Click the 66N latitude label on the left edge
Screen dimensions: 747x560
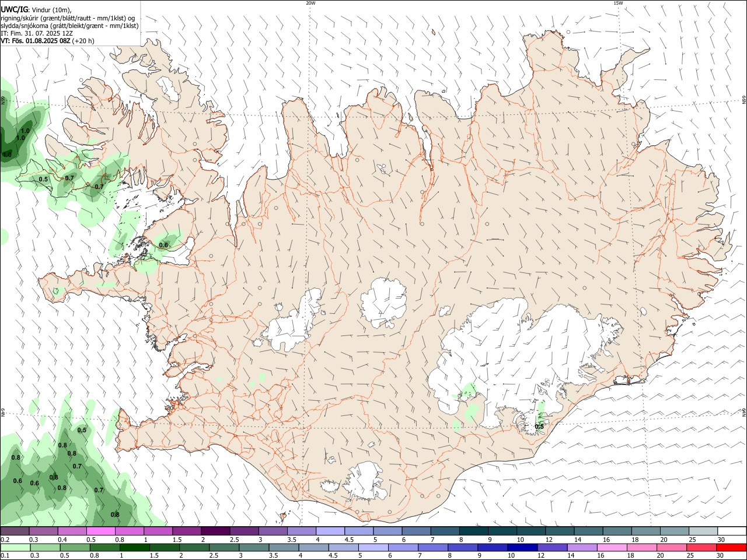[x=3, y=100]
